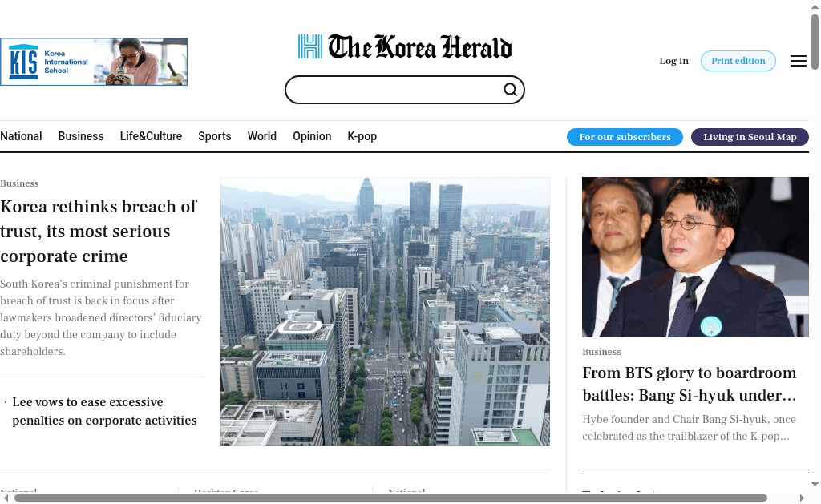Open the Korea International School ad banner
The height and width of the screenshot is (504, 821).
pyautogui.click(x=94, y=62)
